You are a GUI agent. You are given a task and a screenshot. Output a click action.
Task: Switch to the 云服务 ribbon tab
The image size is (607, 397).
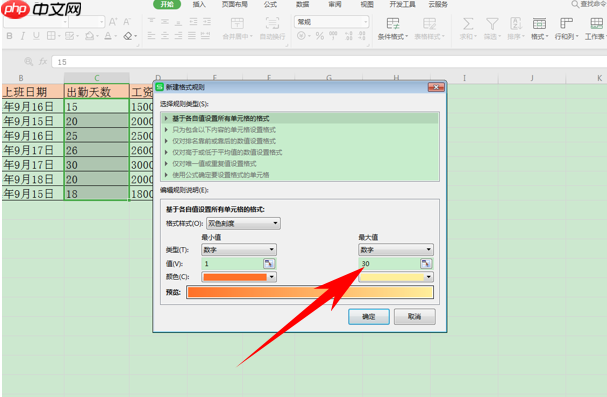tap(438, 4)
